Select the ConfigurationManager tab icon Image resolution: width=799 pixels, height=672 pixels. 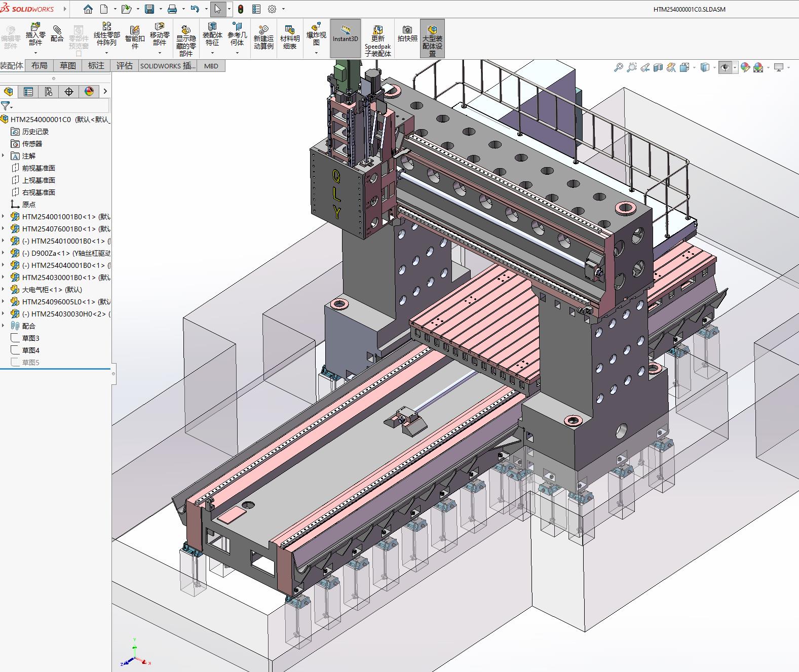pyautogui.click(x=49, y=91)
